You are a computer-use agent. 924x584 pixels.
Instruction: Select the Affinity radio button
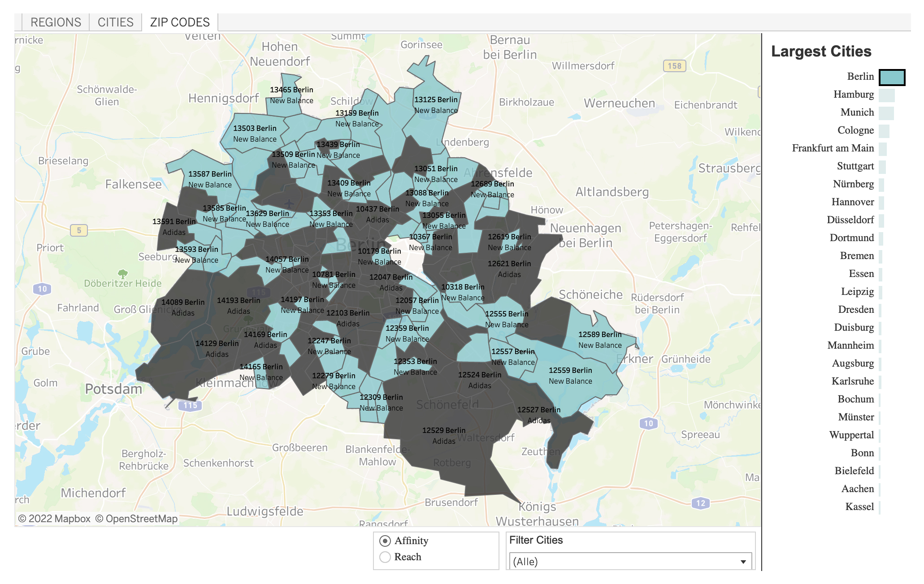[385, 541]
